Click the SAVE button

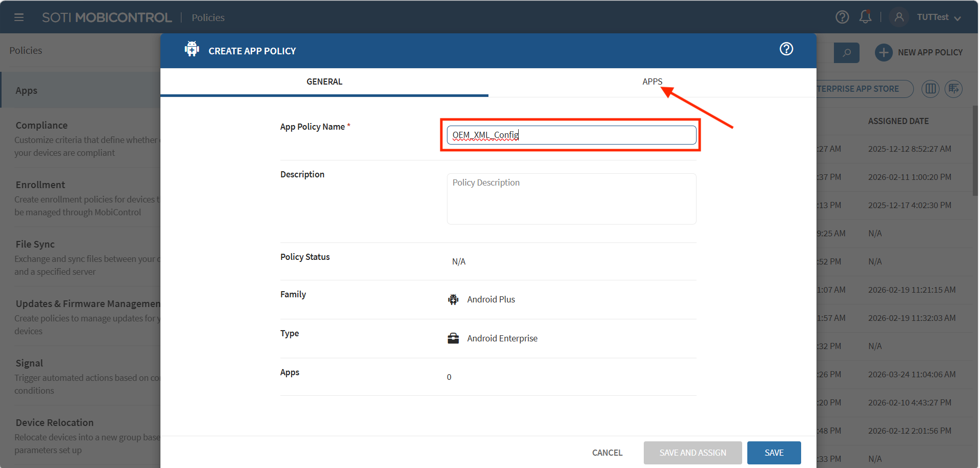coord(773,453)
